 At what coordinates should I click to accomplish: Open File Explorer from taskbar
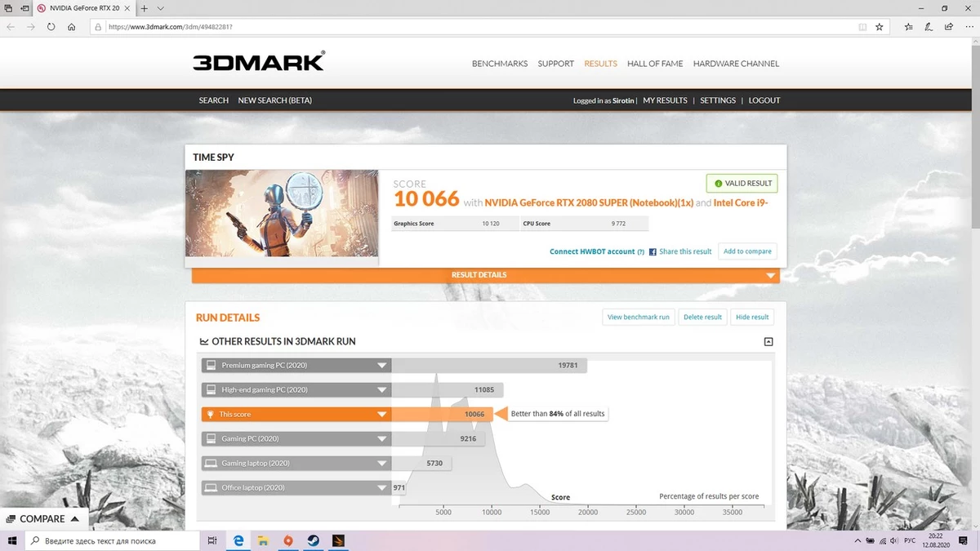pos(263,540)
